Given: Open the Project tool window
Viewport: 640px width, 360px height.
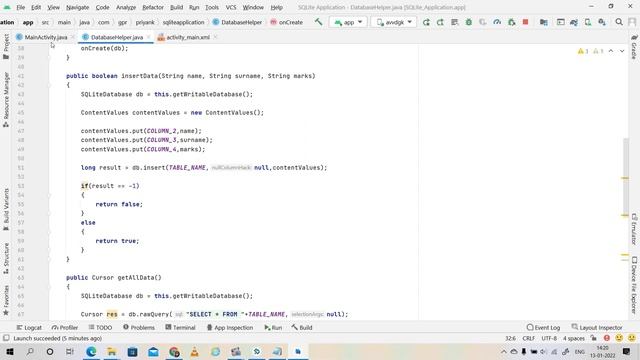Looking at the screenshot, I should point(6,46).
